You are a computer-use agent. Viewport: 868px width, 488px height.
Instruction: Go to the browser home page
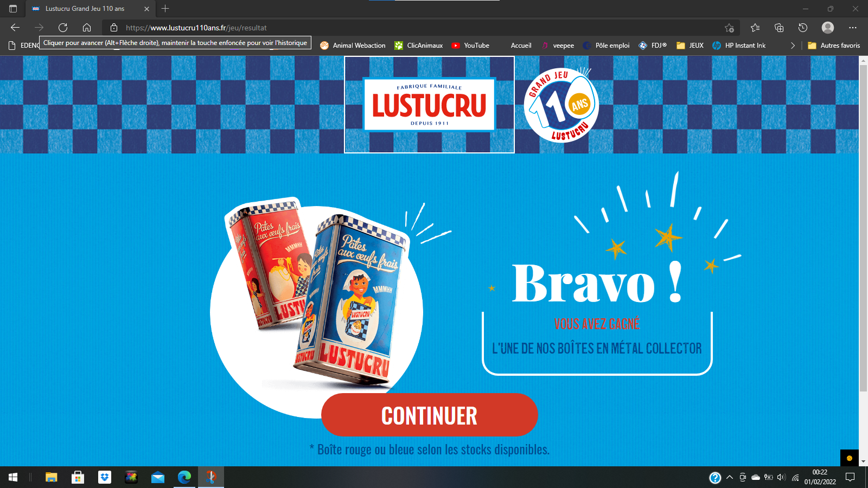point(87,28)
